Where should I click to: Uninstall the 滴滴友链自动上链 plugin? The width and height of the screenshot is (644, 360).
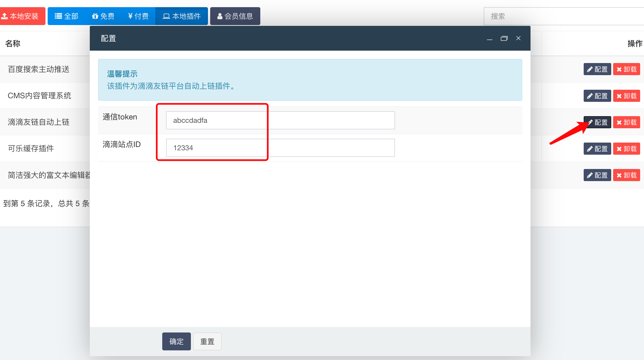point(627,122)
